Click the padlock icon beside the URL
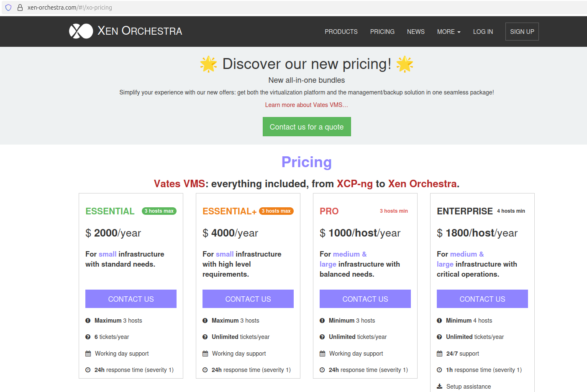587x392 pixels. coord(20,8)
